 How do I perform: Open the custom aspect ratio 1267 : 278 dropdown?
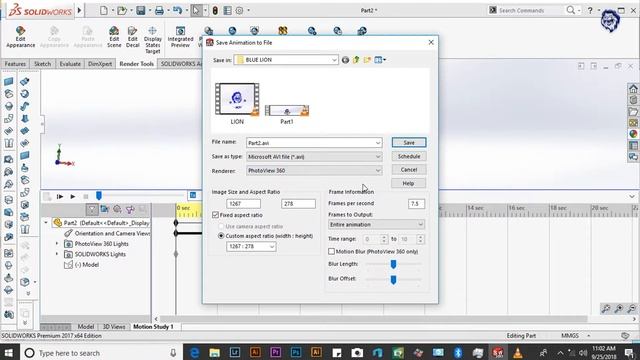click(x=272, y=247)
